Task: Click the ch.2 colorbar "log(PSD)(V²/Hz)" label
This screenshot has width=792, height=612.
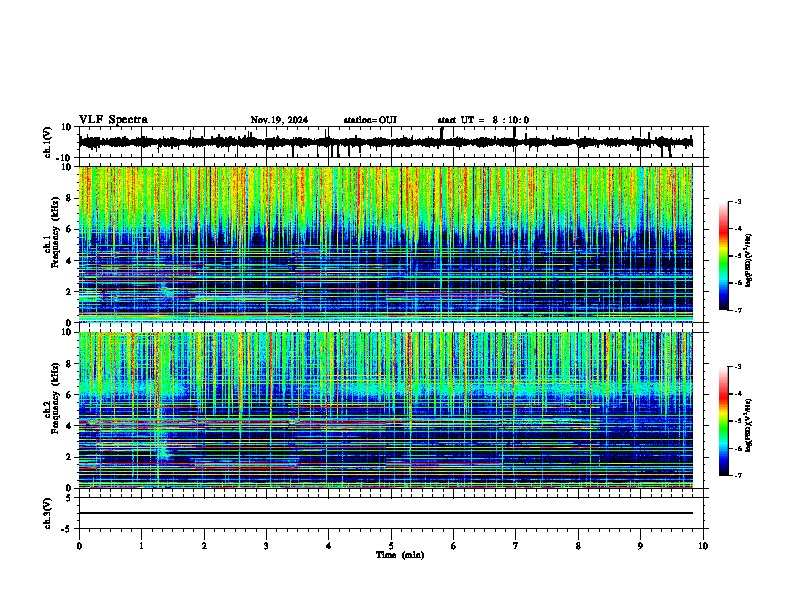Action: 749,426
